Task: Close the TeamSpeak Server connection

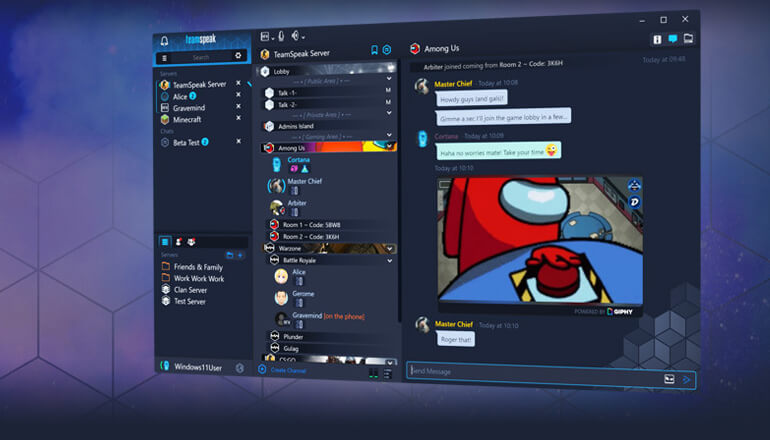Action: pos(238,83)
